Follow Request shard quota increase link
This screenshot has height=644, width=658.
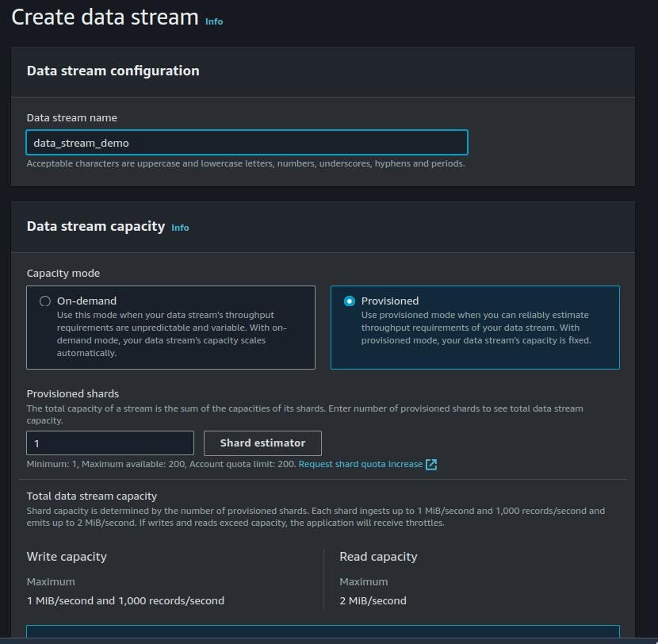click(x=361, y=464)
